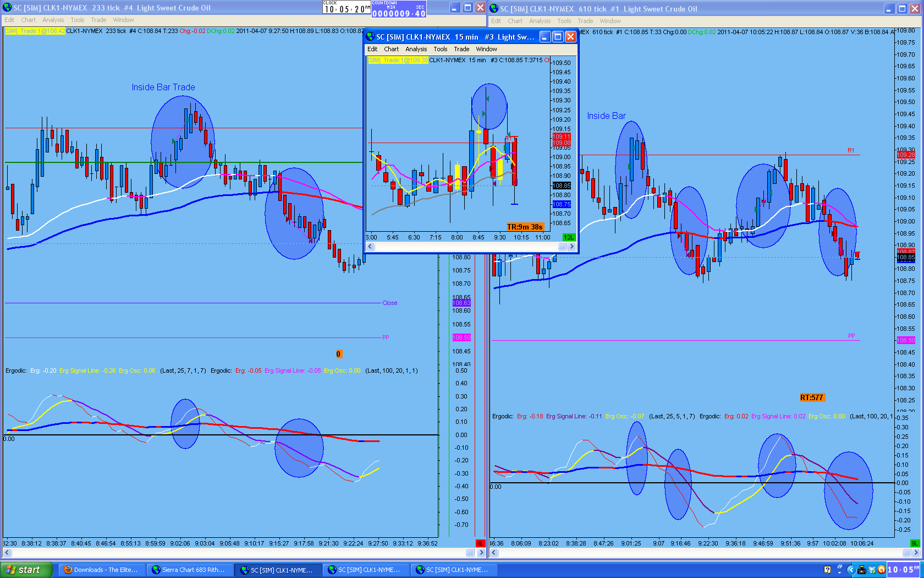Close the 610 tick chart window
The width and height of the screenshot is (924, 578).
pyautogui.click(x=915, y=8)
